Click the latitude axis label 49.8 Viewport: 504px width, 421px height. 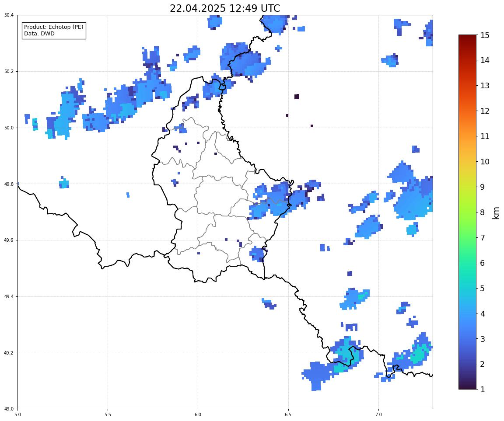tap(9, 184)
